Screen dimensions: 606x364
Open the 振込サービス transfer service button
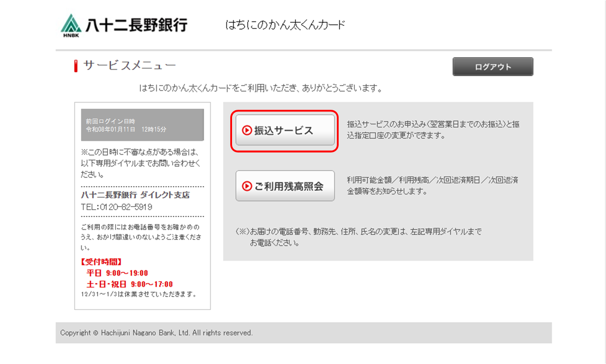(285, 130)
